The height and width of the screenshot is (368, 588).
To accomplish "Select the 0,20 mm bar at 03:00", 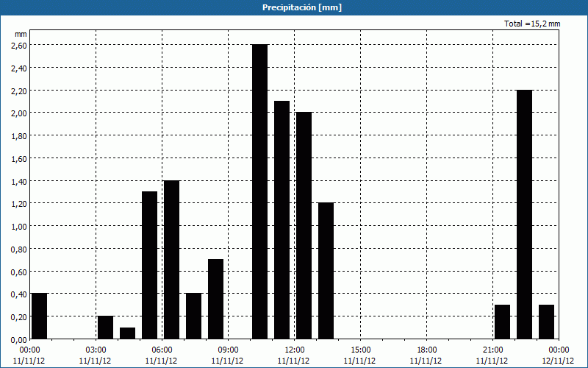I will [x=105, y=328].
